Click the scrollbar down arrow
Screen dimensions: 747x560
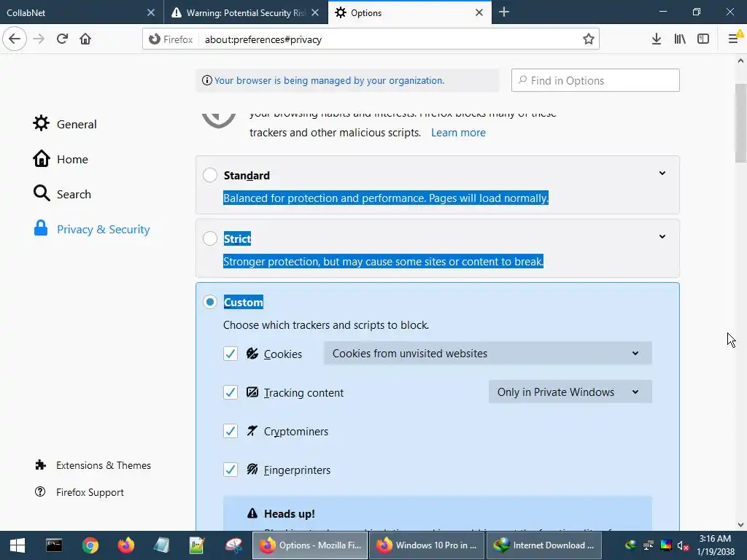(x=740, y=524)
